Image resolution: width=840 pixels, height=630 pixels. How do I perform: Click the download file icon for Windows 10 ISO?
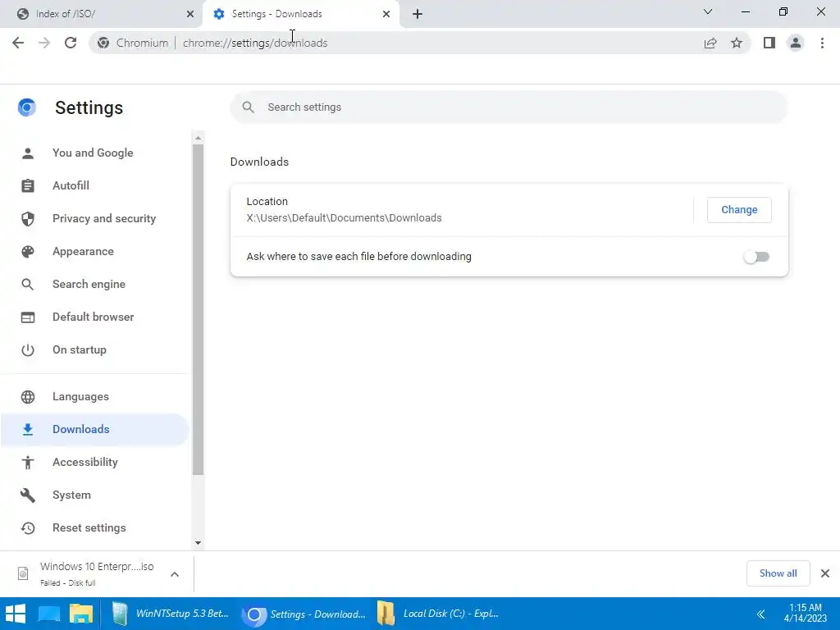pyautogui.click(x=23, y=573)
